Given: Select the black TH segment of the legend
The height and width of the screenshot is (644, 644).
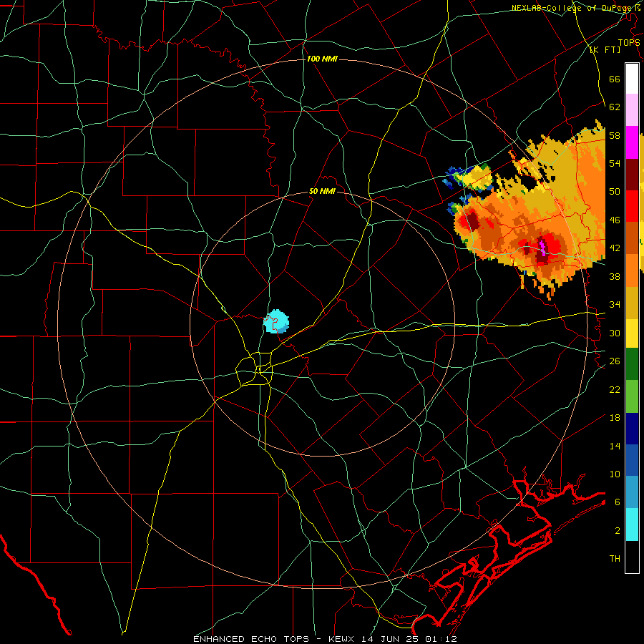Looking at the screenshot, I should 632,557.
